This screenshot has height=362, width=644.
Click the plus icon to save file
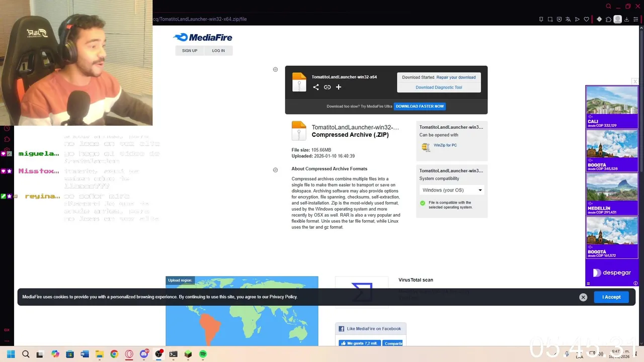pos(339,87)
